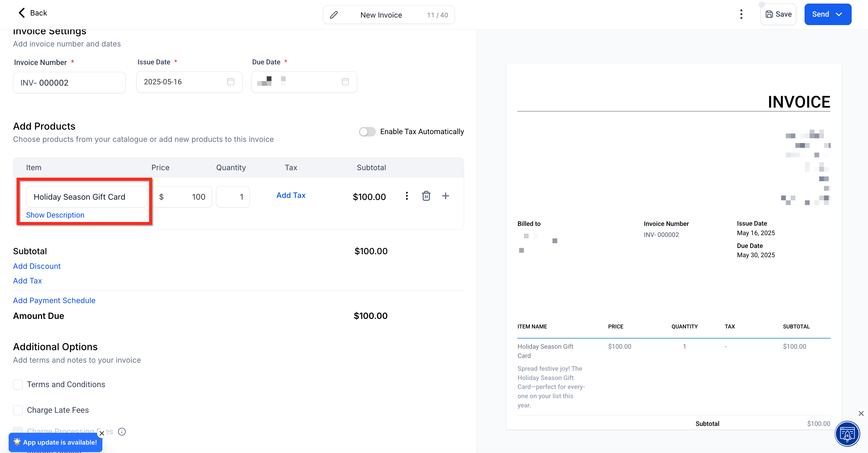Open the item row three-dot options menu
The image size is (868, 453).
(x=407, y=196)
